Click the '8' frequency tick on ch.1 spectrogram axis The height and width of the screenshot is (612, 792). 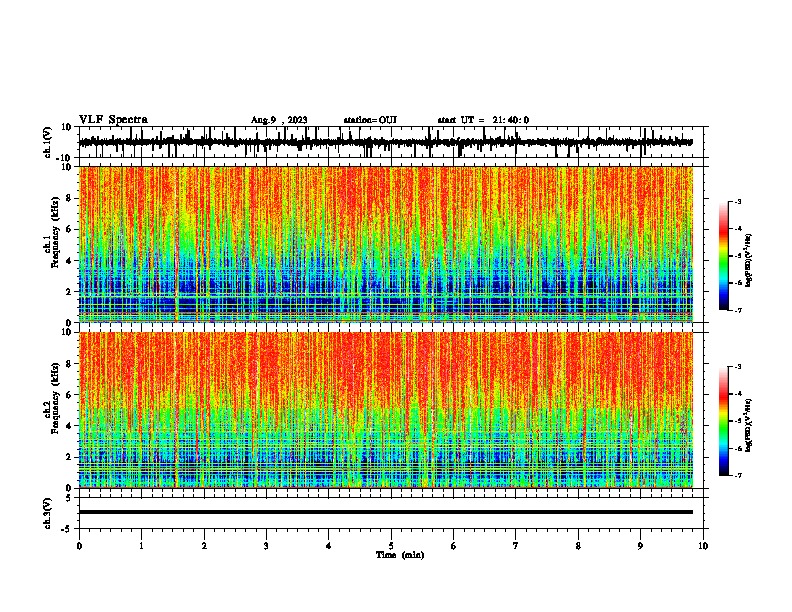[70, 198]
